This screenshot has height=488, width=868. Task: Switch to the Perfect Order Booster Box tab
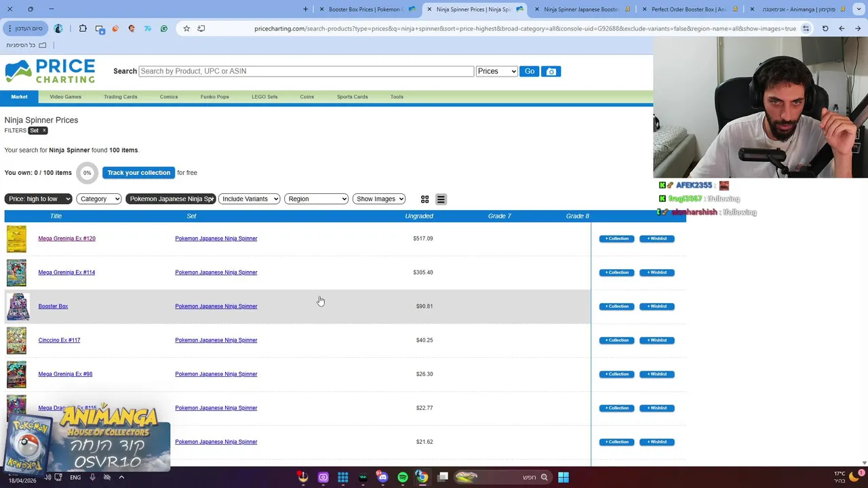[x=692, y=9]
